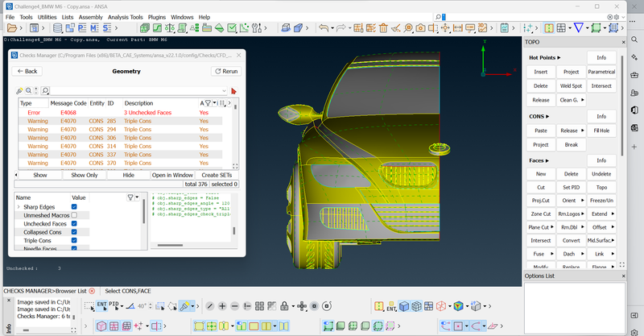This screenshot has width=644, height=336.
Task: Click the multicolor cube display icon
Action: coord(459,306)
